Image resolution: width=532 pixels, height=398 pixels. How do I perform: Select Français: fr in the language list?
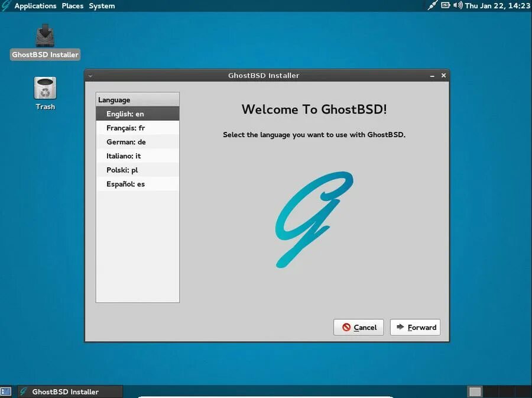click(x=137, y=128)
